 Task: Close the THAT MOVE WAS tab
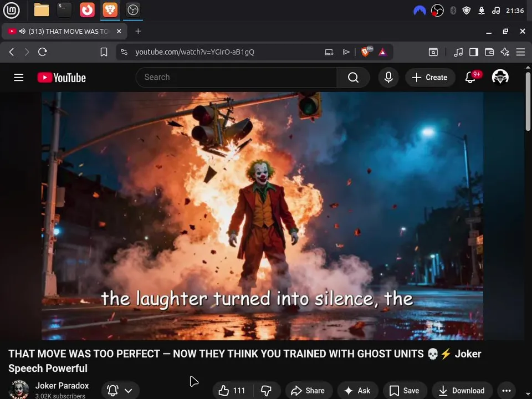coord(119,31)
